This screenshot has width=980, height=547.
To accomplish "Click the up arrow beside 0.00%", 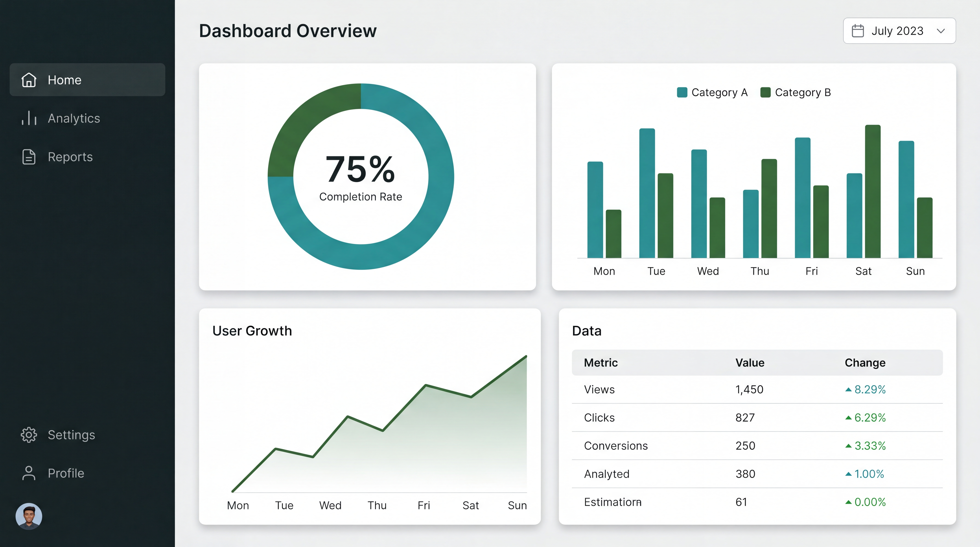I will (x=848, y=502).
